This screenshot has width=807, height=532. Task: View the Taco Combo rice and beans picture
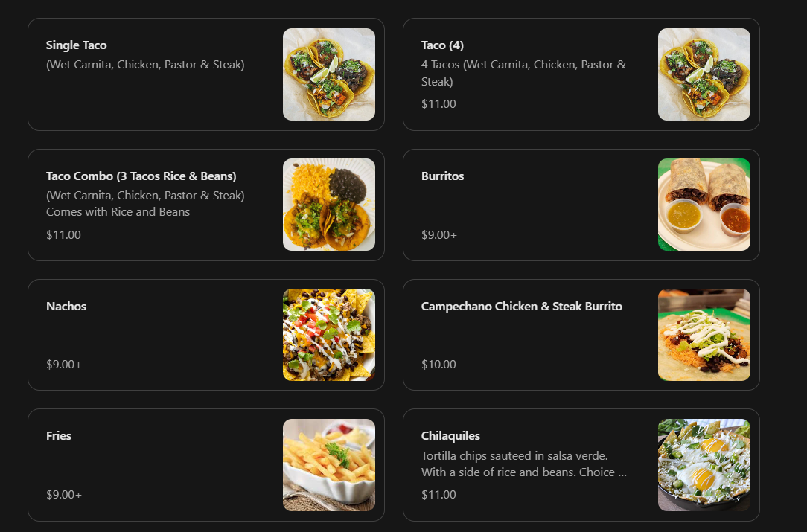coord(329,205)
